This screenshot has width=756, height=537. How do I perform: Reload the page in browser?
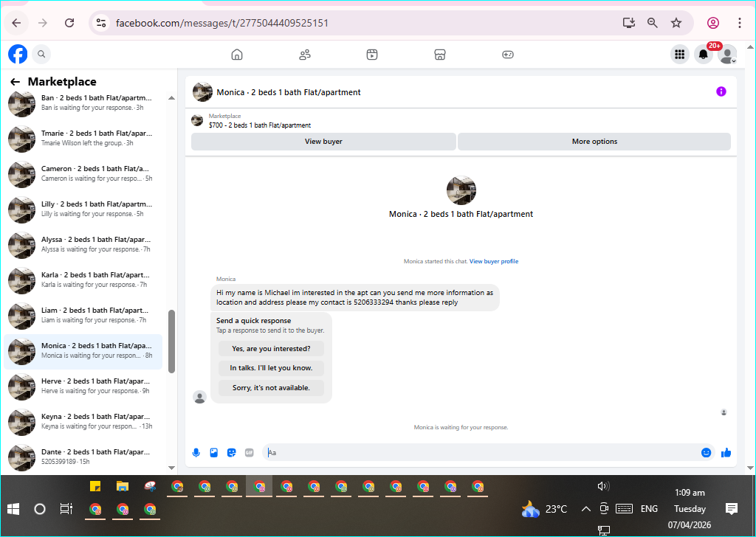69,23
